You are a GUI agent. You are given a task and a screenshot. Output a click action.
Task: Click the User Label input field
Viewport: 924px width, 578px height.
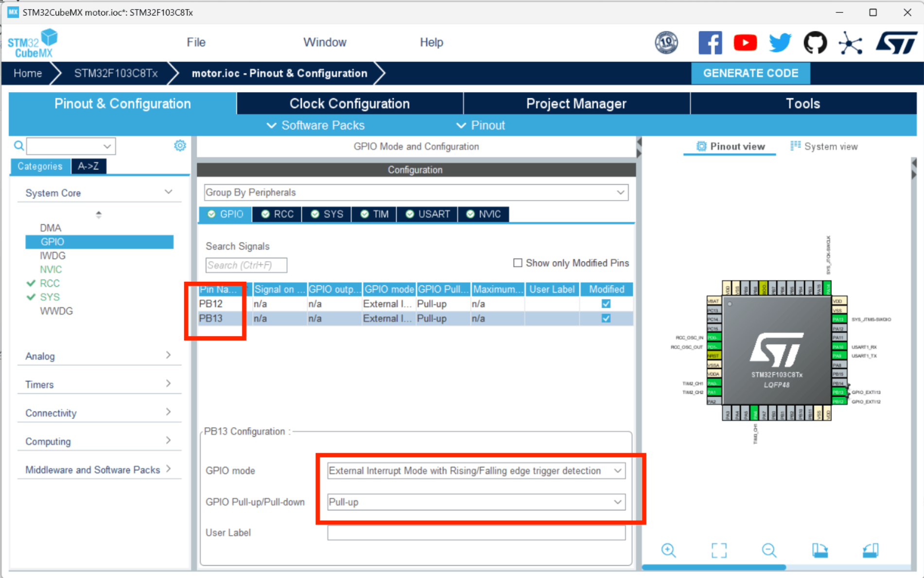point(476,533)
